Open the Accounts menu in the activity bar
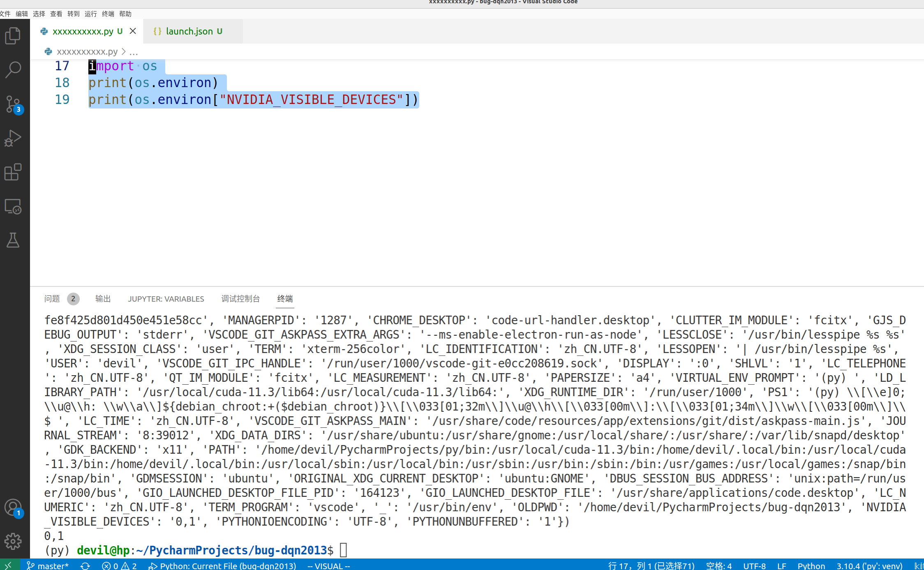The height and width of the screenshot is (570, 924). (x=13, y=507)
